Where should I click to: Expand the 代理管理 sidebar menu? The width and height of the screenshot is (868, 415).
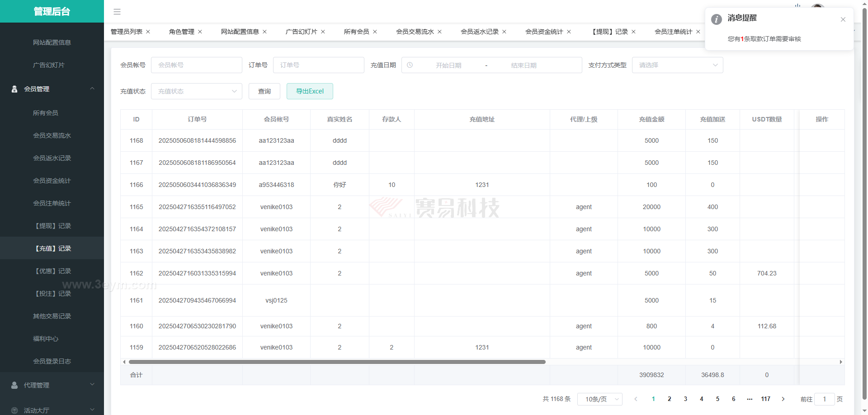[52, 385]
